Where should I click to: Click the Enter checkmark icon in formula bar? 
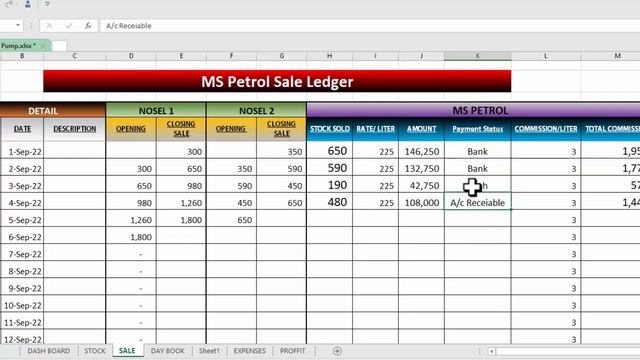(x=69, y=26)
